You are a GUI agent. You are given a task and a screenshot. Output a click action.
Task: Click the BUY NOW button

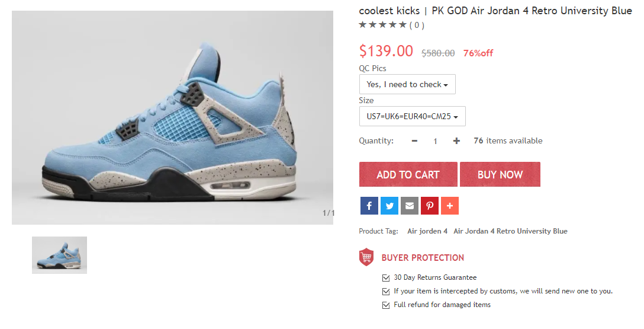pos(500,174)
